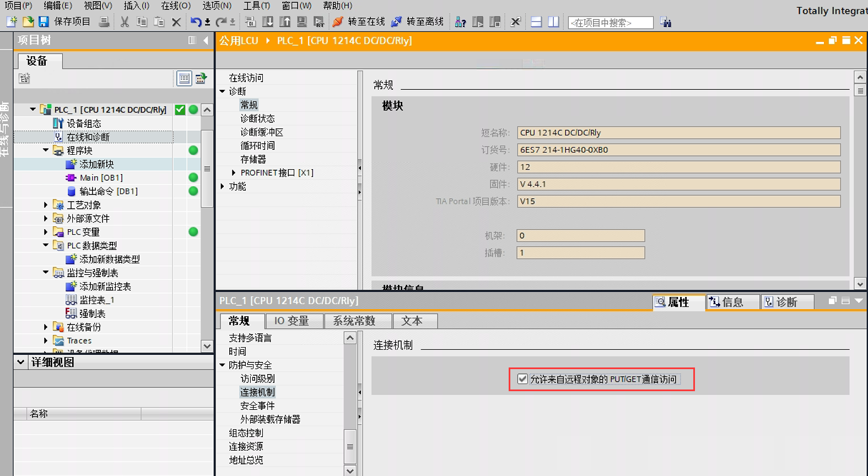Click the project search field 在项目中搜索
Screen dimensions: 868x476
point(611,23)
